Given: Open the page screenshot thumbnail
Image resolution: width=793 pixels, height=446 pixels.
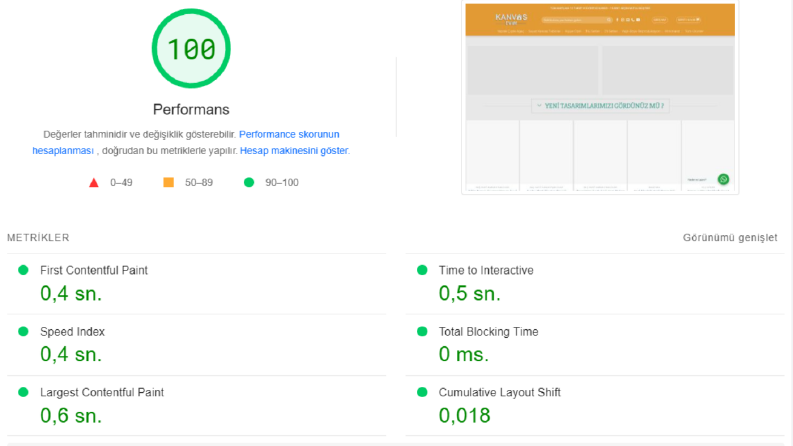Looking at the screenshot, I should click(600, 98).
